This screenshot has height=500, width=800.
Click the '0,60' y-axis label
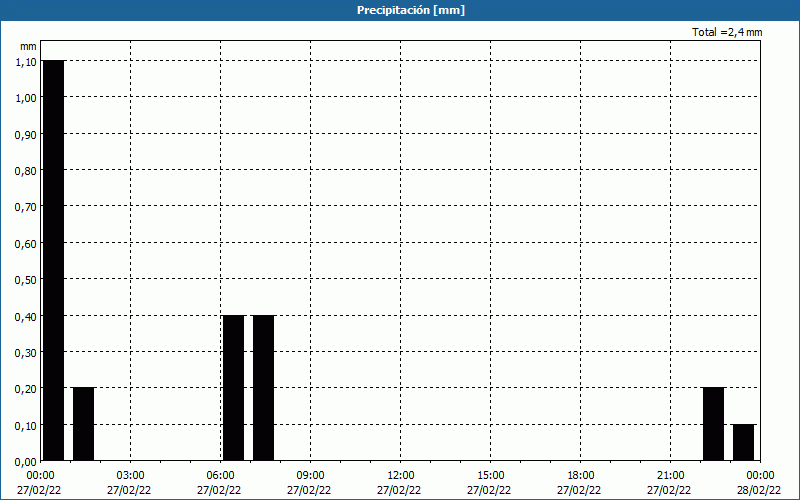(x=26, y=244)
